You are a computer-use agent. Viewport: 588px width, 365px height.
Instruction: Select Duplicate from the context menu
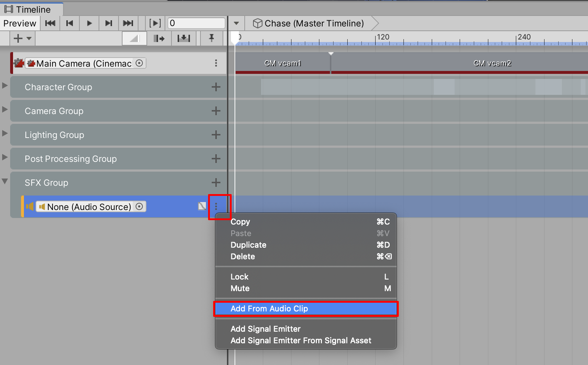click(248, 245)
